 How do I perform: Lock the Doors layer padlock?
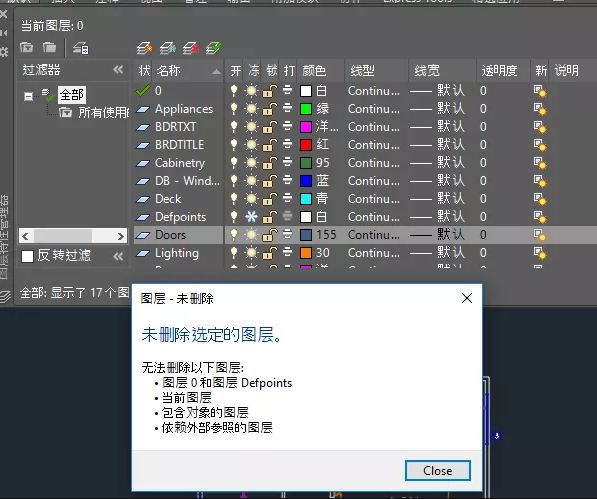coord(270,235)
